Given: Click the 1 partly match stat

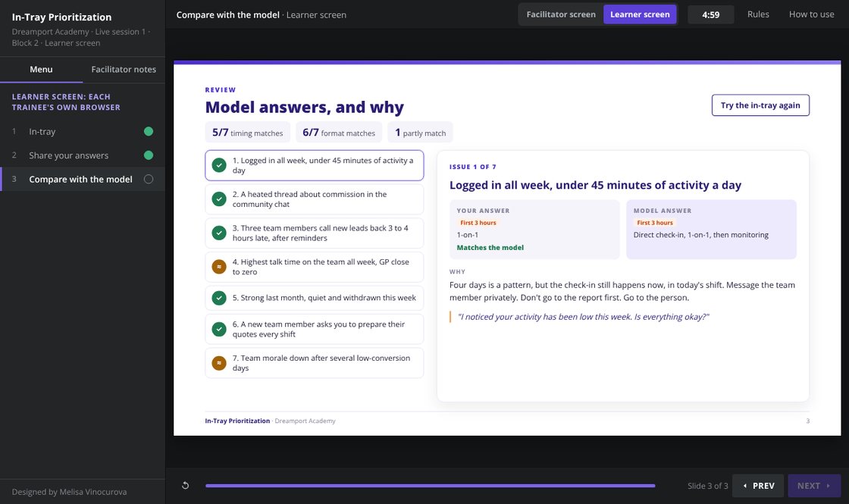Looking at the screenshot, I should click(x=420, y=132).
